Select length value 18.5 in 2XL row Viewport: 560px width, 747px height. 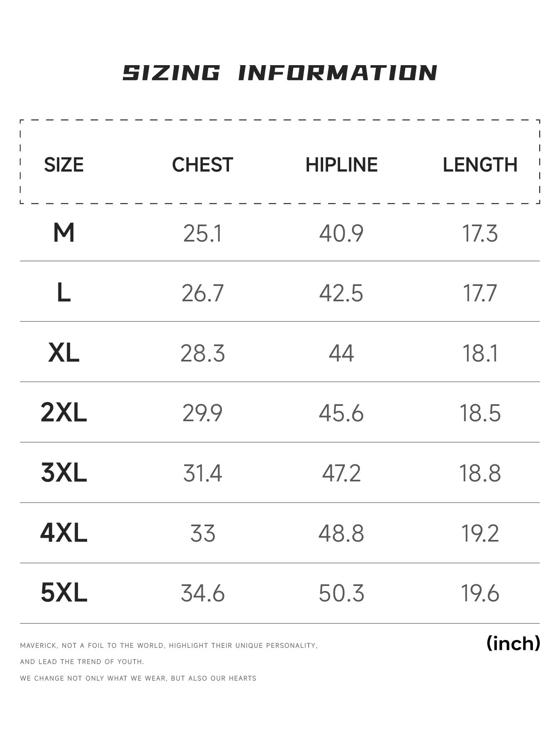(x=480, y=414)
